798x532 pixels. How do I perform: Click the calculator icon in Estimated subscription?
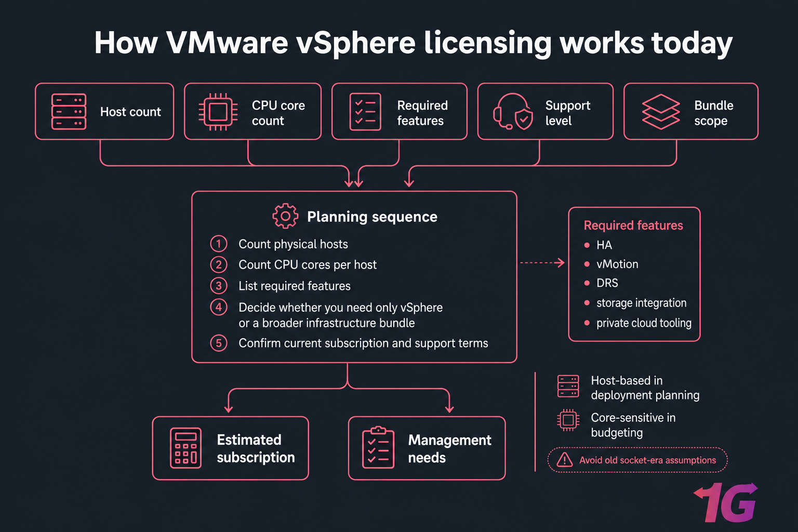185,448
